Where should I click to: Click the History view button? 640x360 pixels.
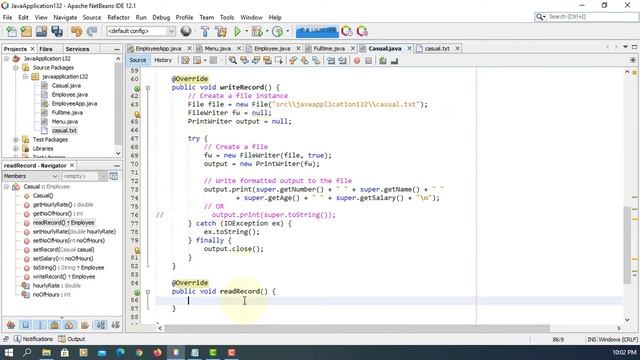163,60
